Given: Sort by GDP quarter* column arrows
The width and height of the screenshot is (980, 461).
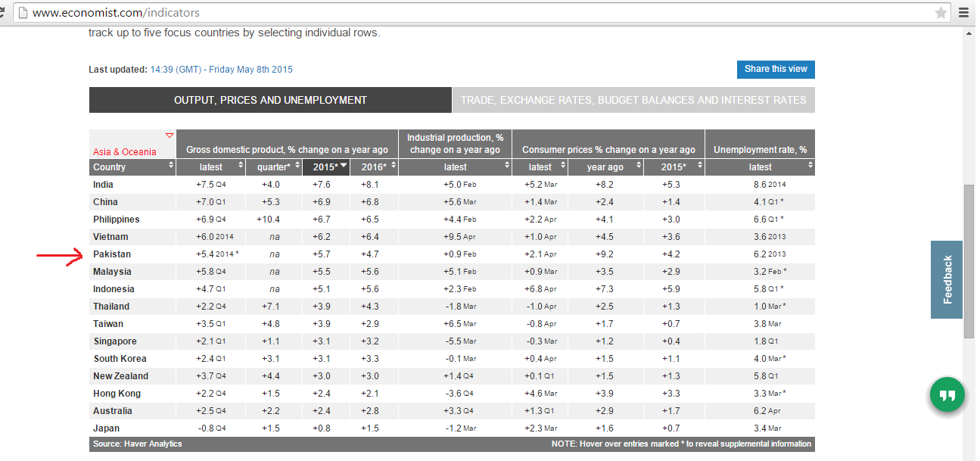Looking at the screenshot, I should pyautogui.click(x=296, y=167).
